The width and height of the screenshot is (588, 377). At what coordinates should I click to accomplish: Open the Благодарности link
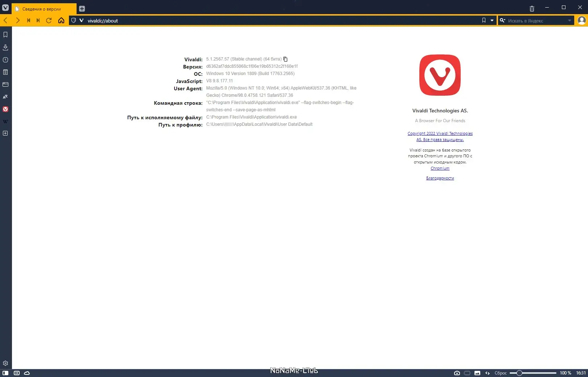click(440, 178)
